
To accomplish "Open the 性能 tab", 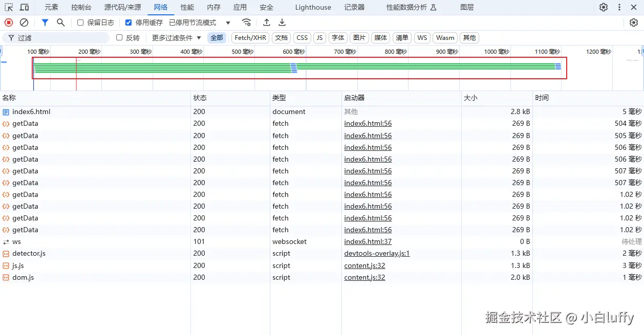I will pyautogui.click(x=187, y=7).
